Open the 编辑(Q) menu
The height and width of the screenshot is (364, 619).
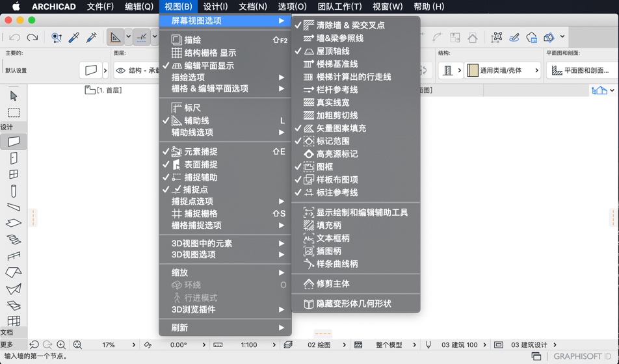139,6
